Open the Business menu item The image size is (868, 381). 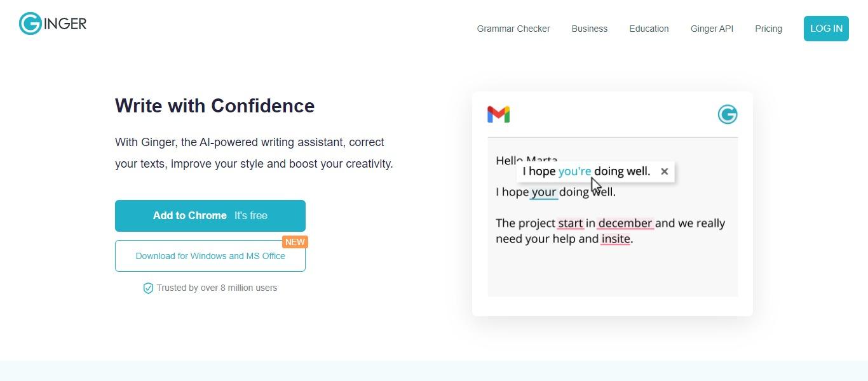[x=590, y=29]
